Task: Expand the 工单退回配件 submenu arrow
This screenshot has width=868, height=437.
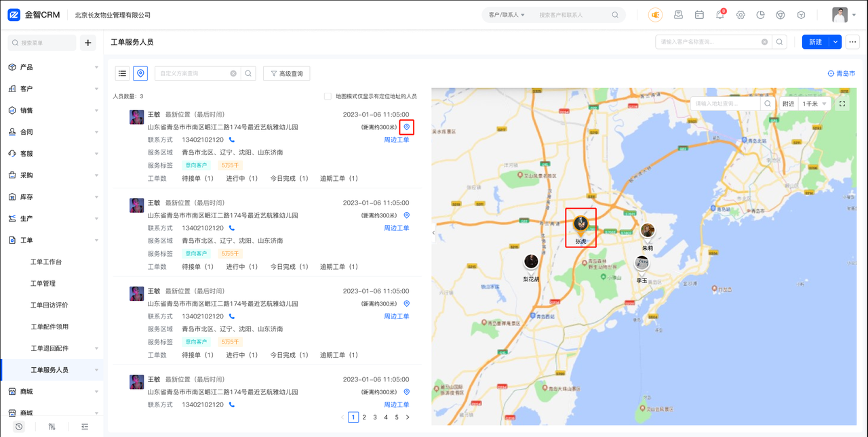Action: pyautogui.click(x=96, y=349)
